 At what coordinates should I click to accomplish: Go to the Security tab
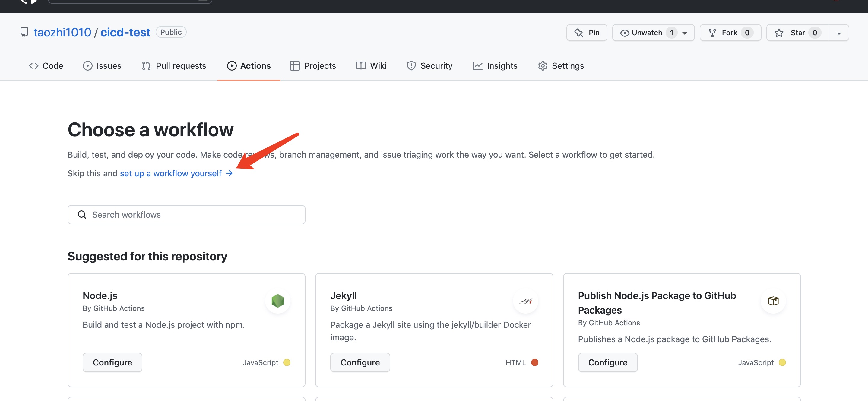[x=429, y=66]
